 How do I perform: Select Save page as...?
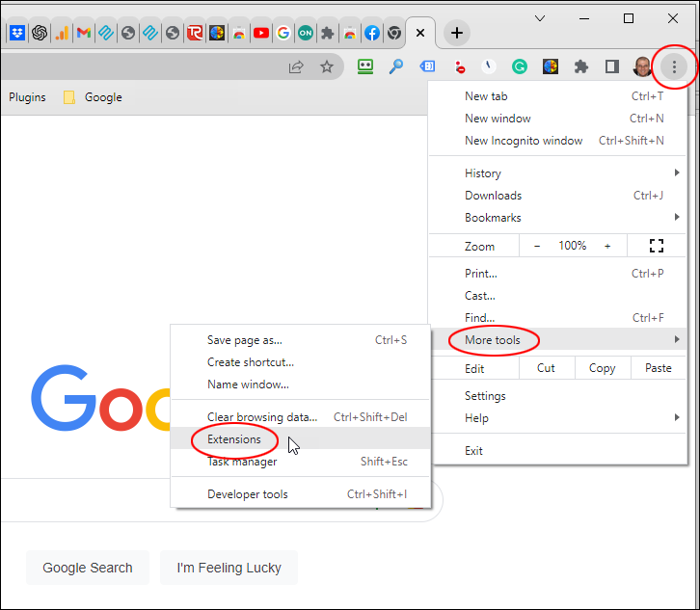[301, 340]
